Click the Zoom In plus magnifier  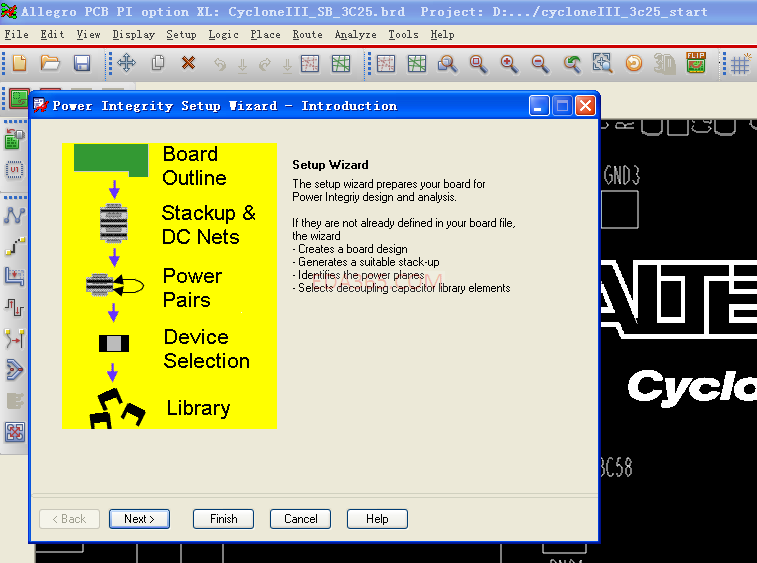pyautogui.click(x=509, y=64)
